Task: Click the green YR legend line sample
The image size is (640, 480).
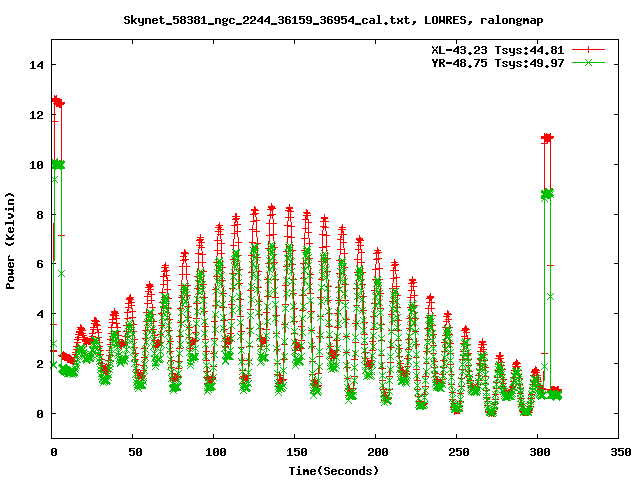Action: [588, 62]
